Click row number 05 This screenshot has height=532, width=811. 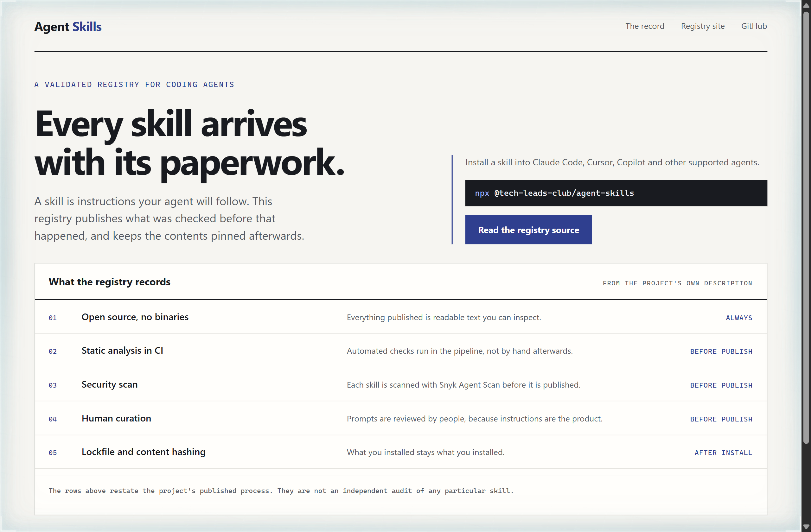click(x=53, y=453)
